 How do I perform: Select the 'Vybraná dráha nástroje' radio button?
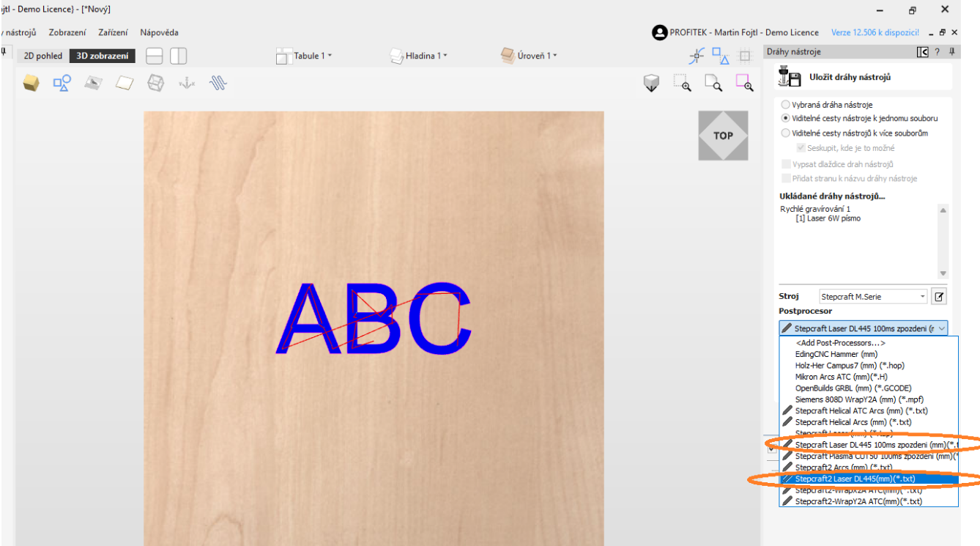pos(786,105)
